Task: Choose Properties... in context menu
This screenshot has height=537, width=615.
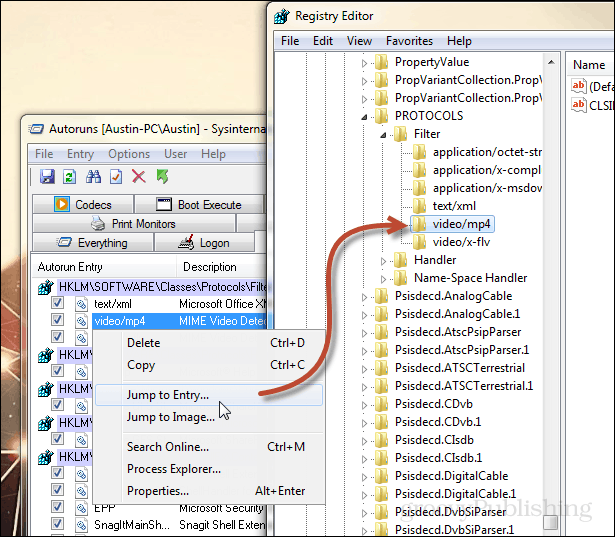Action: [x=209, y=491]
